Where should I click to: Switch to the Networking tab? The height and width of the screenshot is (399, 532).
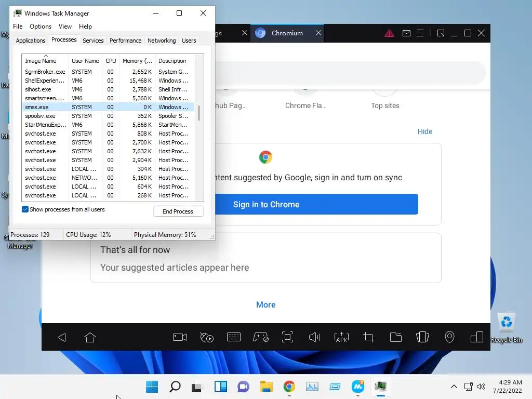(x=162, y=41)
